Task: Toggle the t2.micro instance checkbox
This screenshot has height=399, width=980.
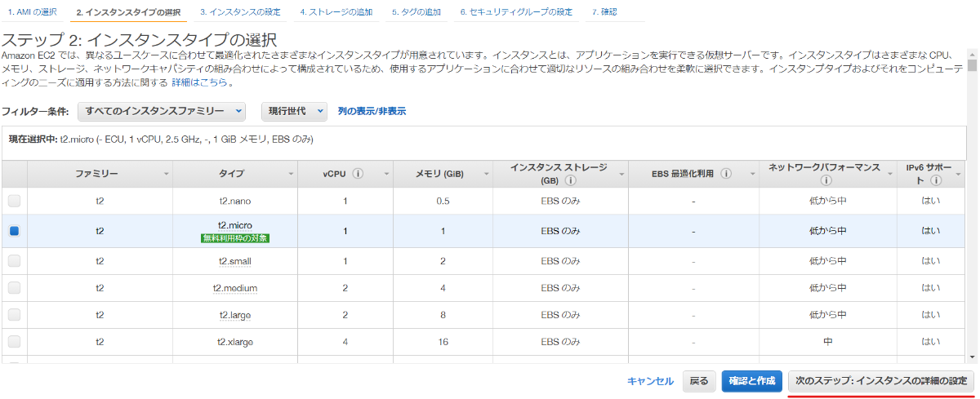Action: [x=14, y=231]
